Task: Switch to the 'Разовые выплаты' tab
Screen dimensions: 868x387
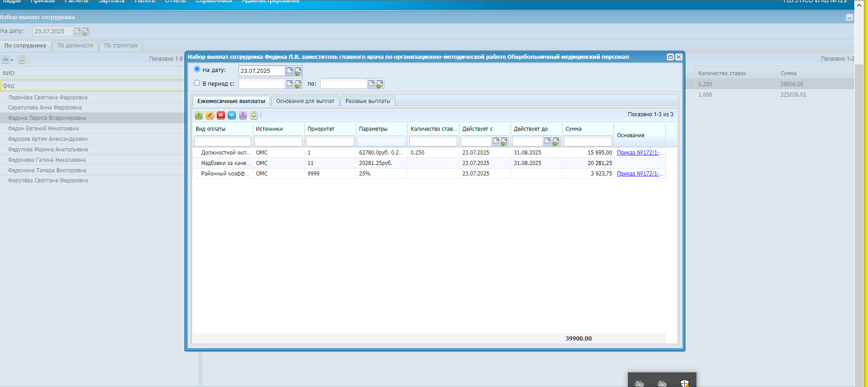Action: click(368, 101)
